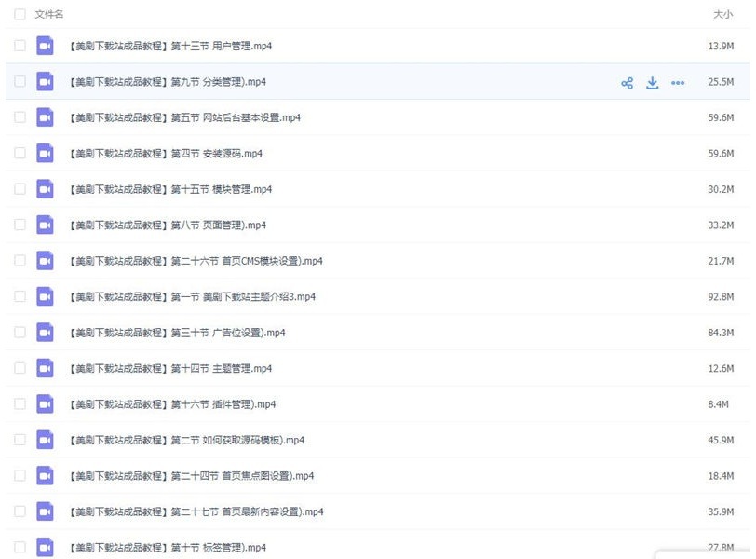This screenshot has height=559, width=756.
Task: Tick the checkbox for 第十节 标签管理).mp4
Action: tap(20, 547)
